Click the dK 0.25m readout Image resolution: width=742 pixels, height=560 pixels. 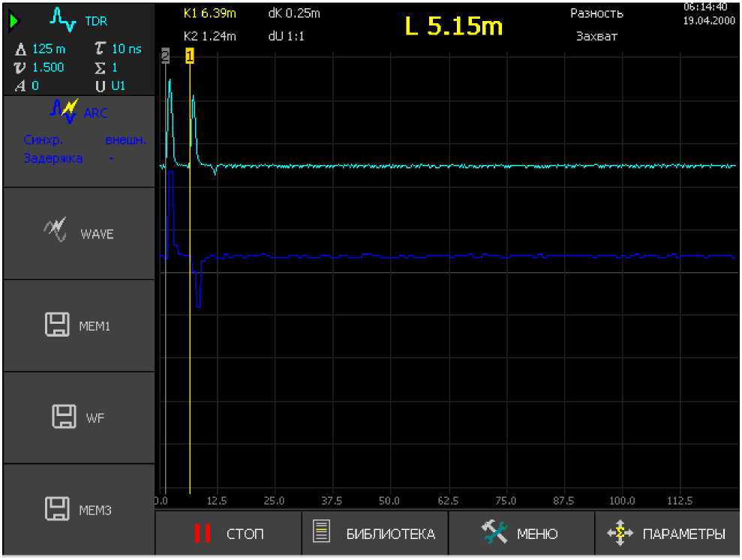(x=294, y=13)
